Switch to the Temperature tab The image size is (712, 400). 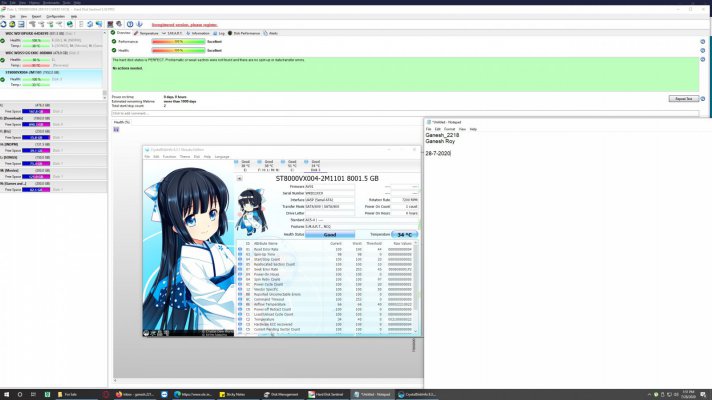click(146, 33)
